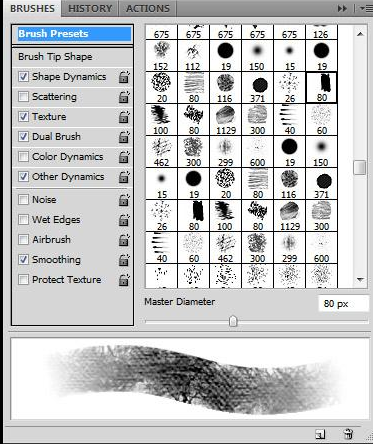Turn on the Wet Edges checkbox

pyautogui.click(x=23, y=220)
